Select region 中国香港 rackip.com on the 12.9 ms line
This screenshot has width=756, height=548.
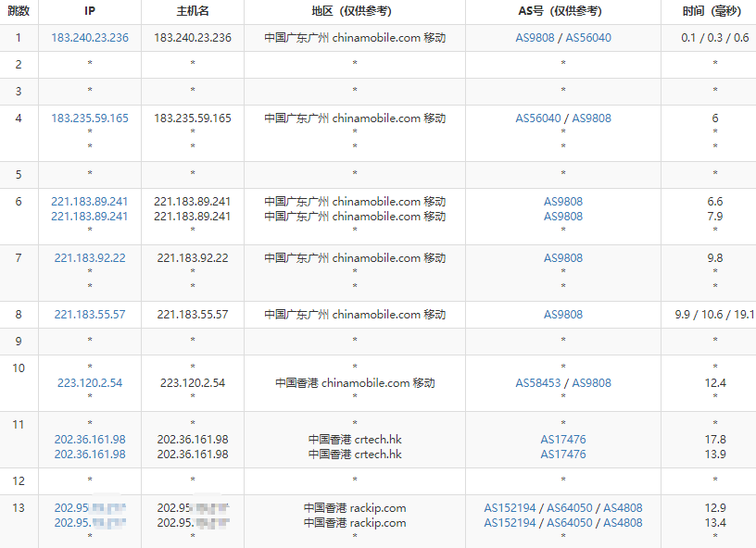click(355, 507)
